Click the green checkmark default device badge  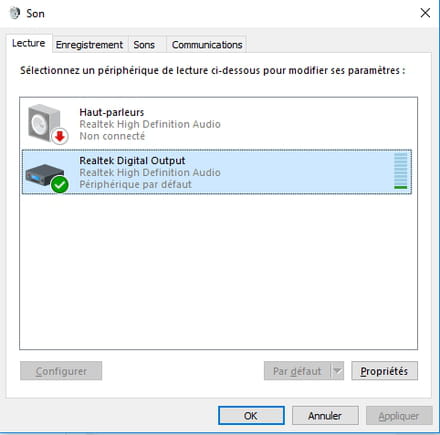(60, 185)
